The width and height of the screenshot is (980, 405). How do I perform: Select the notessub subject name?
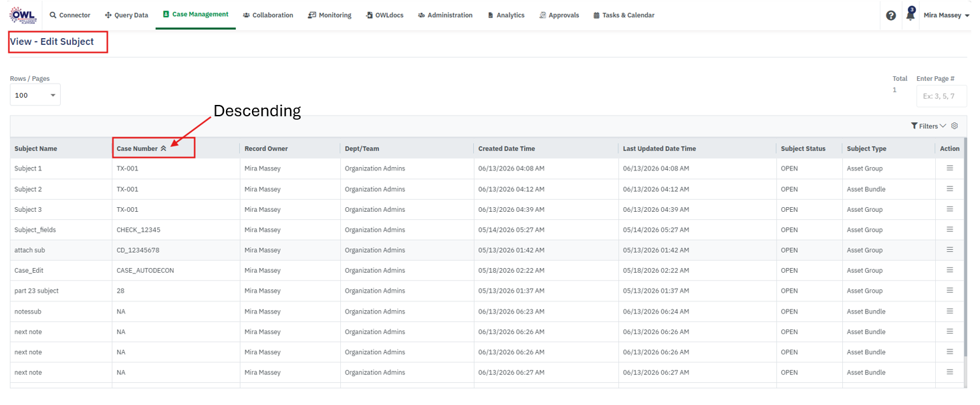click(28, 311)
